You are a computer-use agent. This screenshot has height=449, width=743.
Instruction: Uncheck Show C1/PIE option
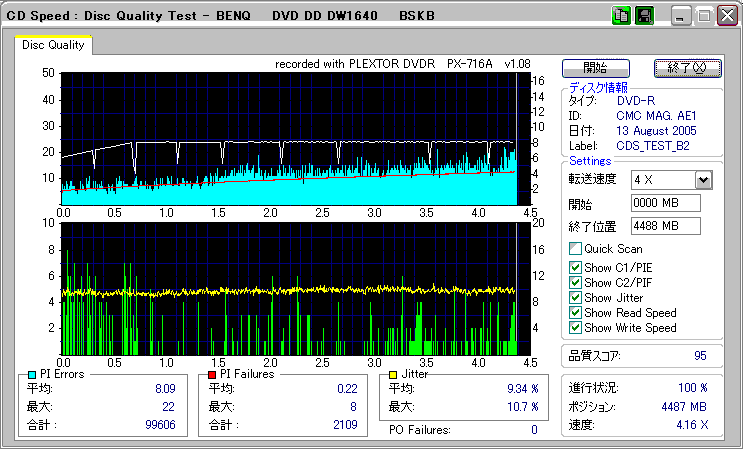[x=575, y=267]
